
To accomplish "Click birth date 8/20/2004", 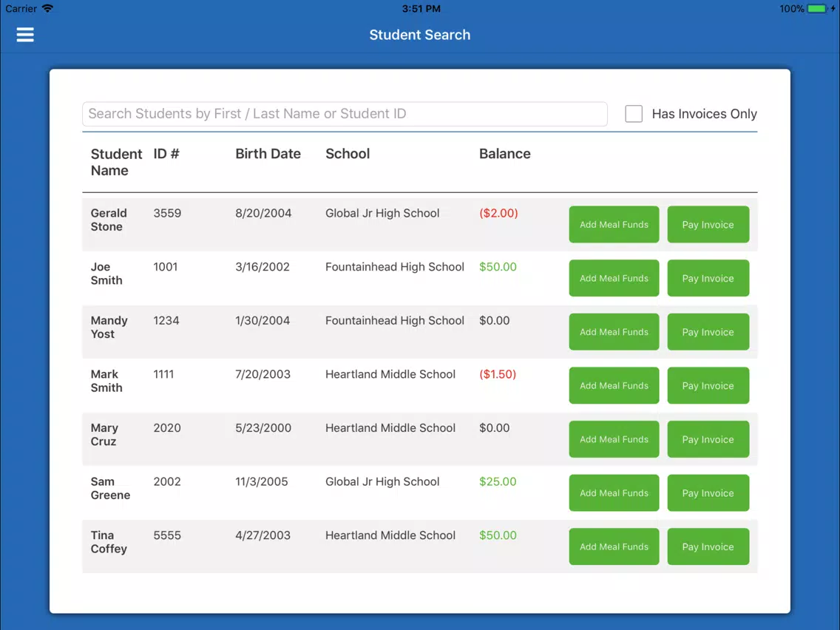I will click(x=263, y=213).
